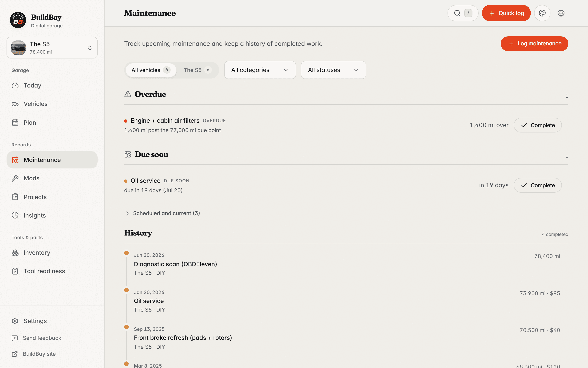Open Inventory page

point(52,253)
